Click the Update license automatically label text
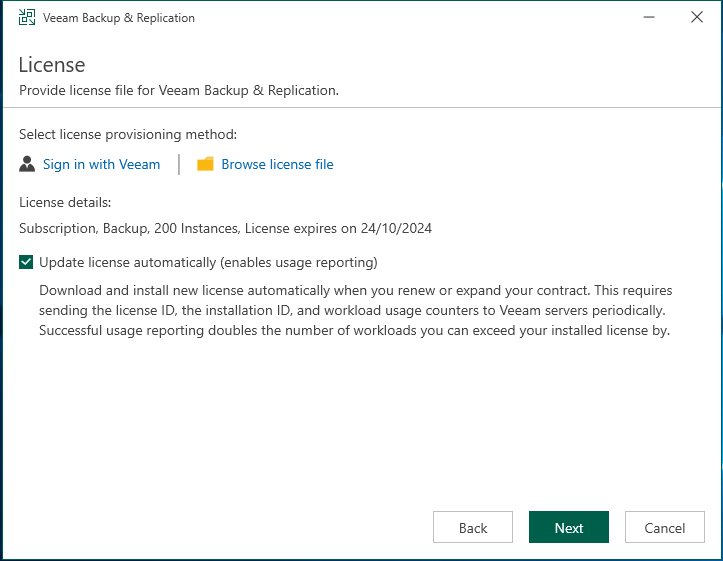723x561 pixels. (208, 262)
